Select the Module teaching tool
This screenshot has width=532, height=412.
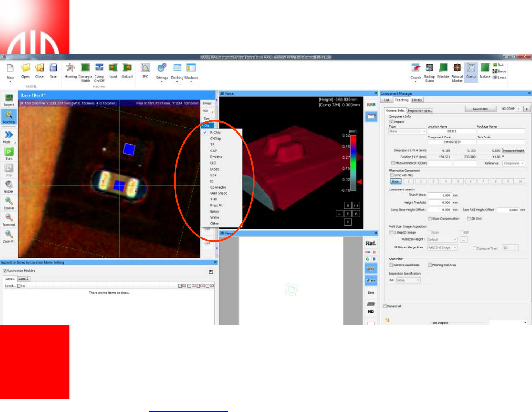pyautogui.click(x=443, y=68)
